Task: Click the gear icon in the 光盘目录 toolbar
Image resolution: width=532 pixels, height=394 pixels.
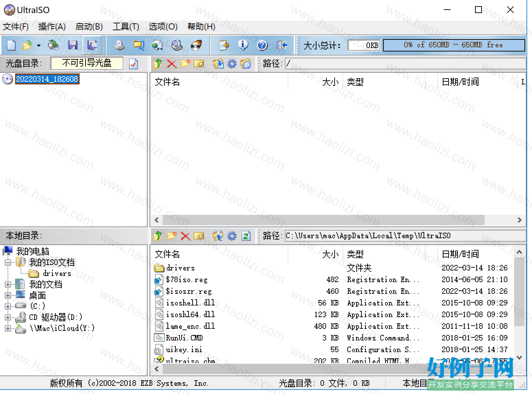Action: pos(232,63)
